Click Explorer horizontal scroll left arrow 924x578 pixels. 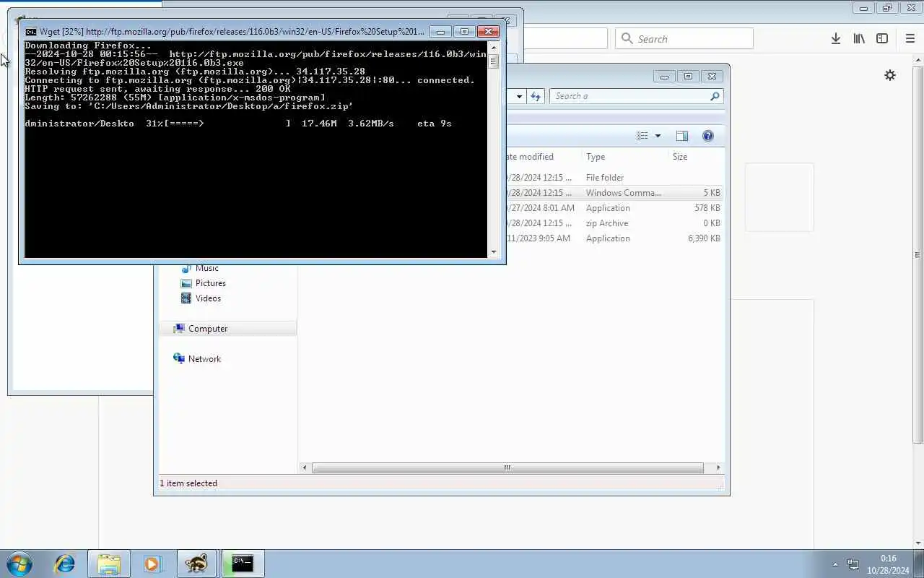pos(305,468)
